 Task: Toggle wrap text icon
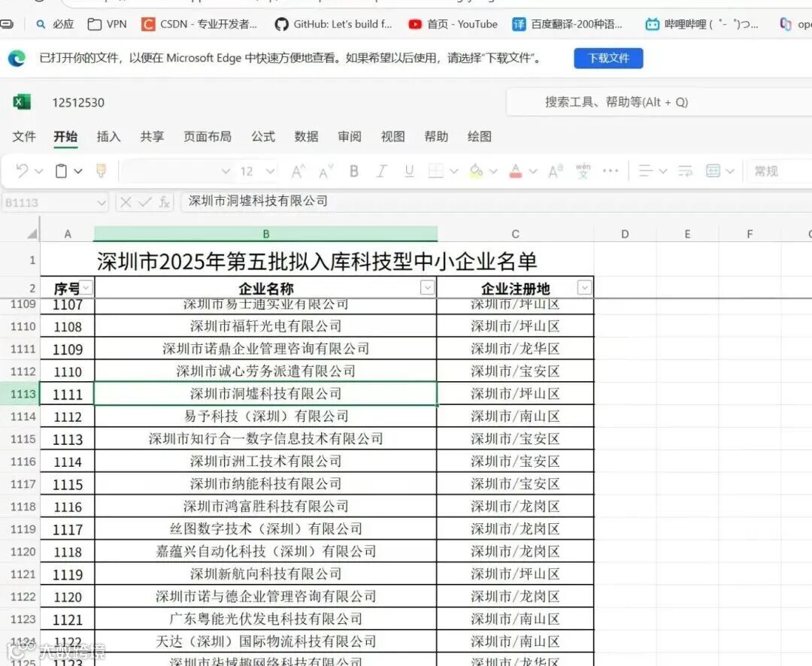click(x=685, y=171)
